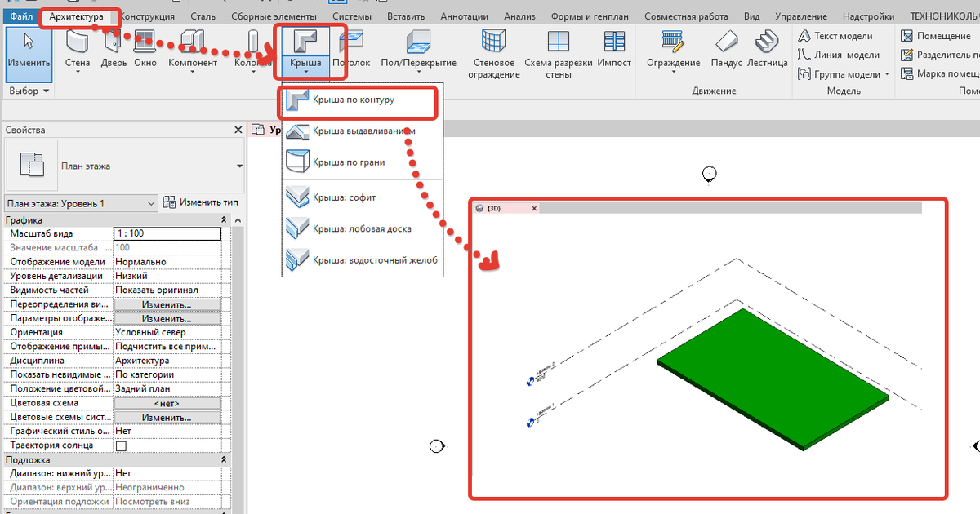Click Изменить for Переопределения видимости
The width and height of the screenshot is (980, 514).
tap(167, 304)
